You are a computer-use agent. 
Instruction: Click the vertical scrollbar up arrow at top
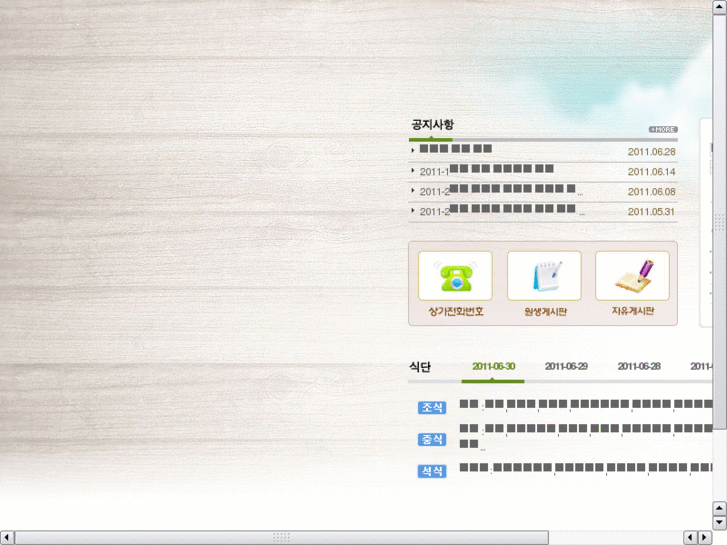click(720, 7)
